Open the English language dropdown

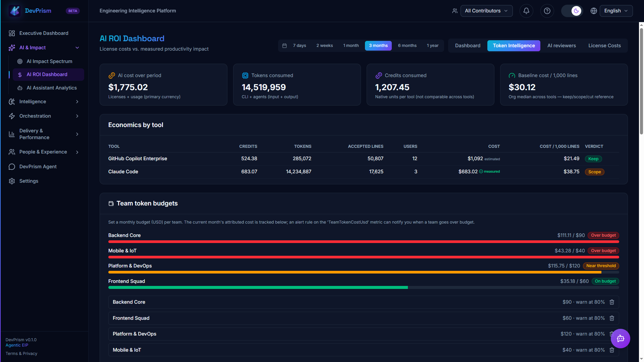(616, 11)
